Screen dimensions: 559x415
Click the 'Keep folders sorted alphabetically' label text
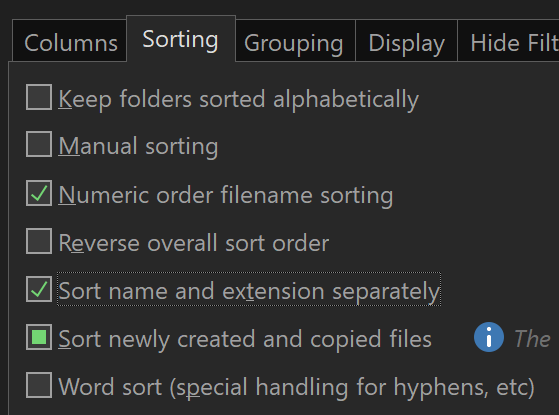point(239,99)
